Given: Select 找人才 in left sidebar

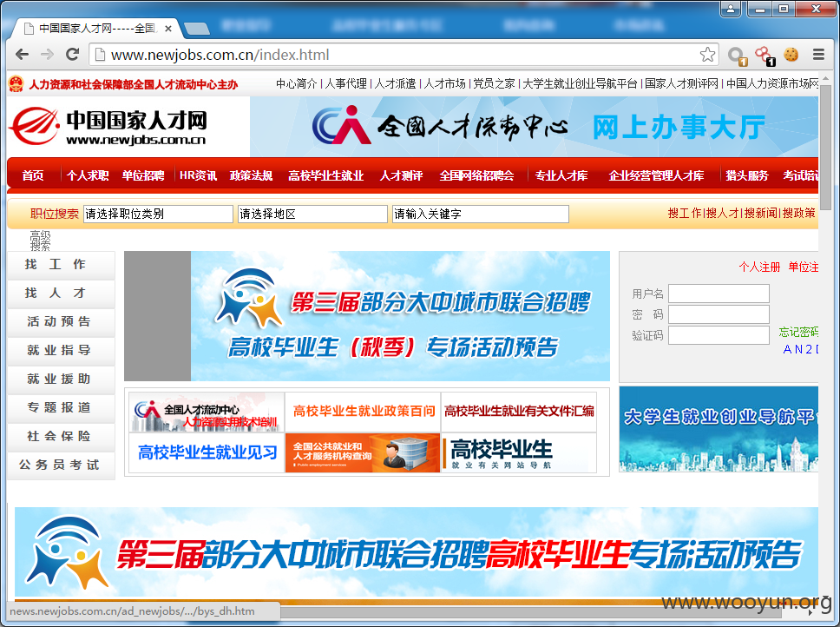Looking at the screenshot, I should coord(61,294).
